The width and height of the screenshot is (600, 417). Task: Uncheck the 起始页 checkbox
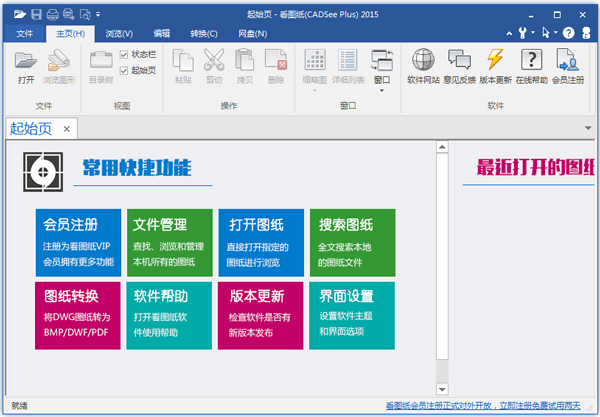(124, 70)
